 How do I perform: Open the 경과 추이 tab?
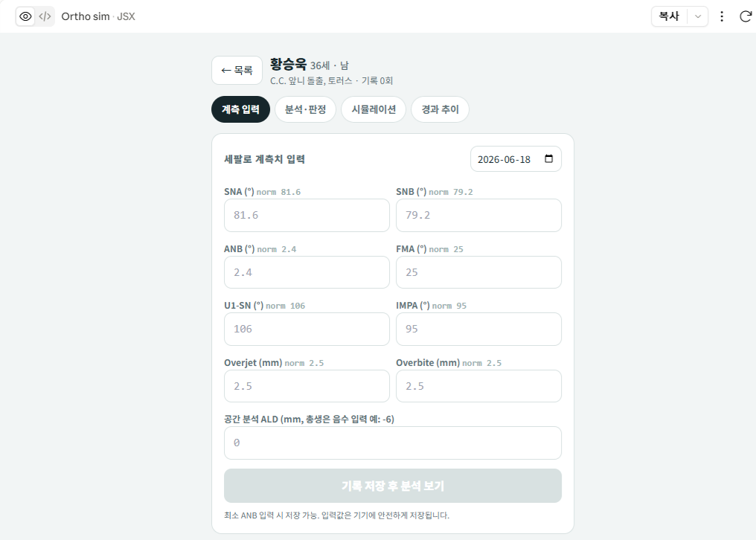(x=441, y=109)
